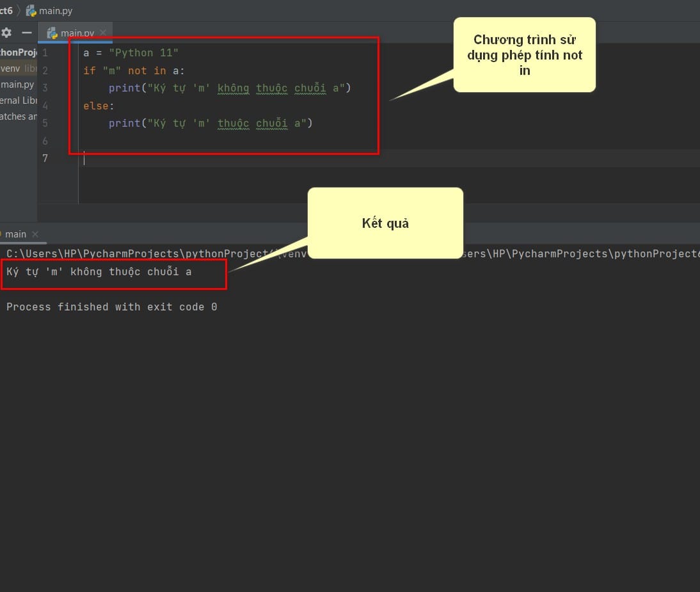The height and width of the screenshot is (592, 700).
Task: Click the Python file icon in breadcrumb
Action: point(31,11)
